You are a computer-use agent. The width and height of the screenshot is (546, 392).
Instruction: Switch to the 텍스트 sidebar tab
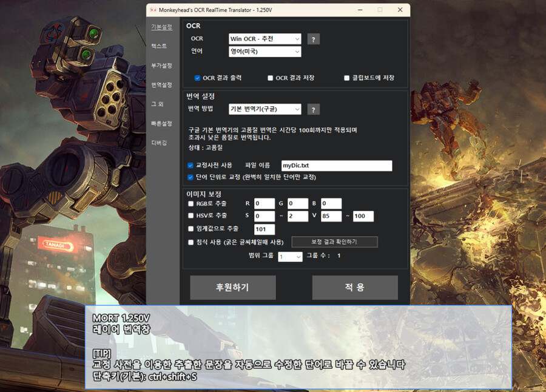click(x=159, y=46)
